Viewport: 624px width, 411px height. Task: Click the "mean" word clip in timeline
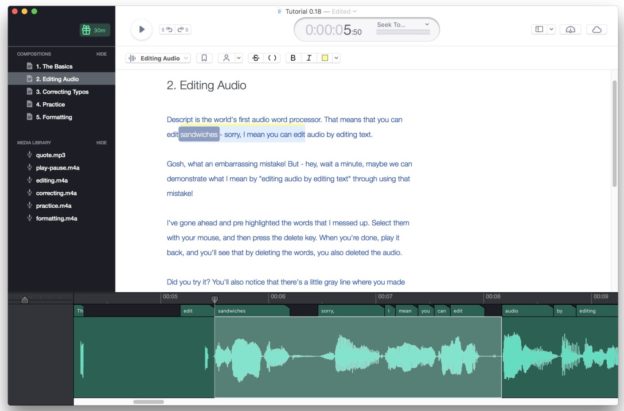click(x=406, y=311)
